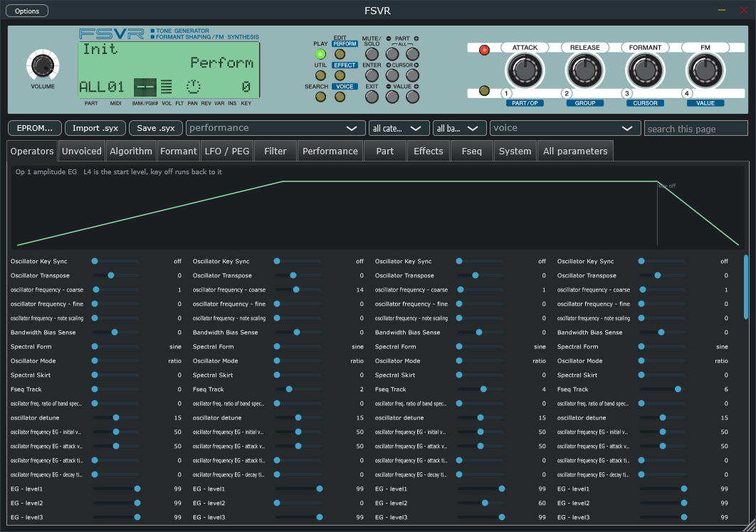Expand the all categories dropdown
Screen dimensions: 756x532
point(399,128)
